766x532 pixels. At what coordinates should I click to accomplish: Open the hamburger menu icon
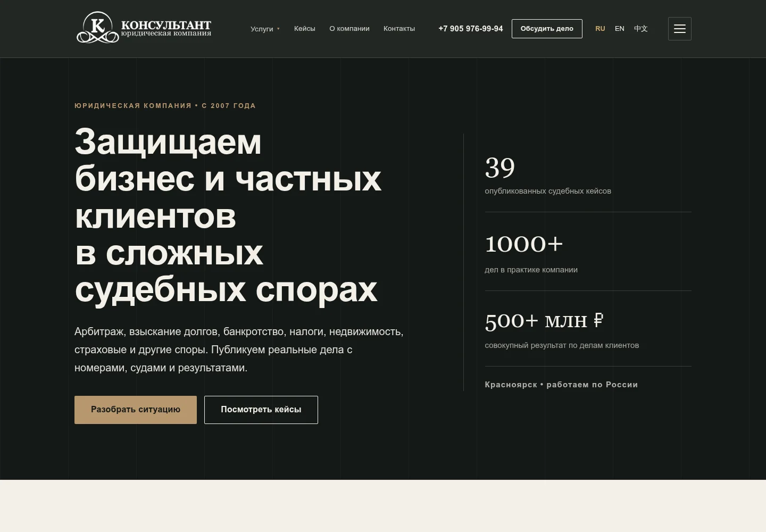click(x=679, y=29)
